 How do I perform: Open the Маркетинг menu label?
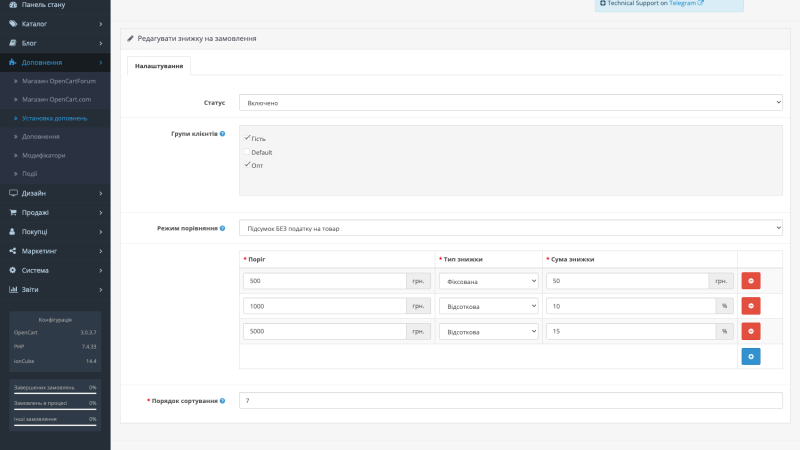39,251
